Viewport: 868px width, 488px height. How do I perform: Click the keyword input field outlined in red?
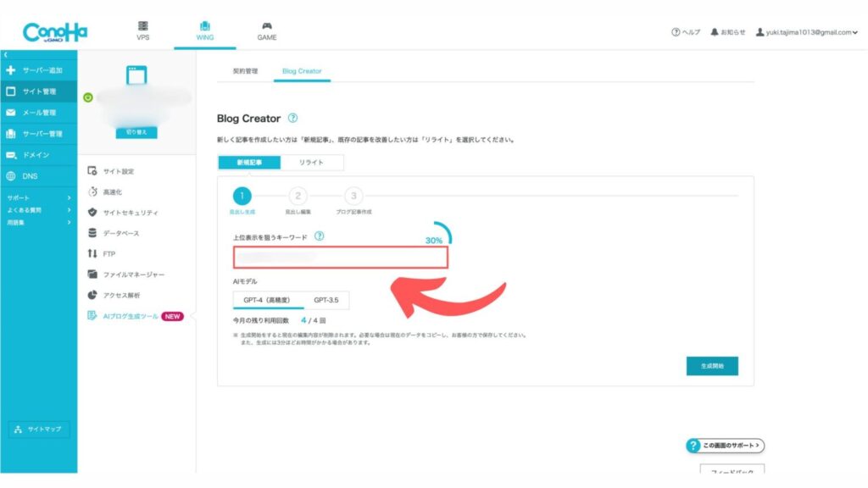point(341,258)
